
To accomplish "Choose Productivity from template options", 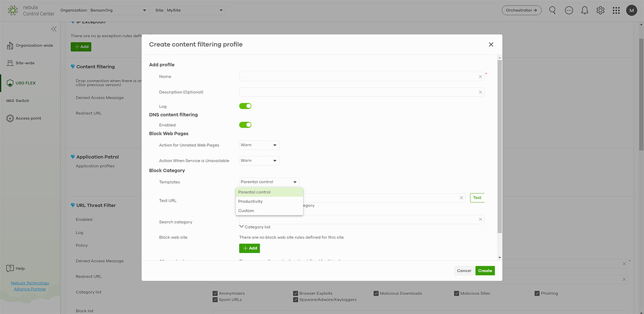I will [x=269, y=201].
